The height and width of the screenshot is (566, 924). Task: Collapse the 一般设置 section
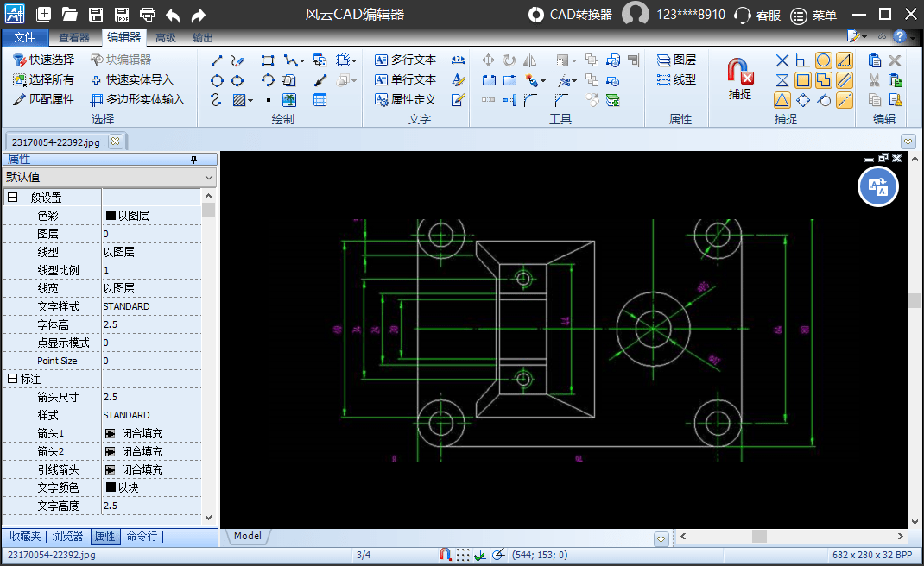[x=12, y=198]
